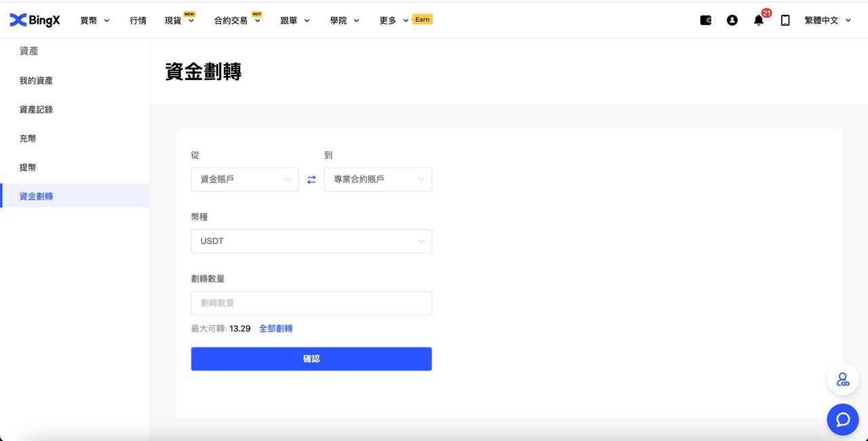
Task: Expand the 專業合約賬戶 destination dropdown
Action: (378, 180)
